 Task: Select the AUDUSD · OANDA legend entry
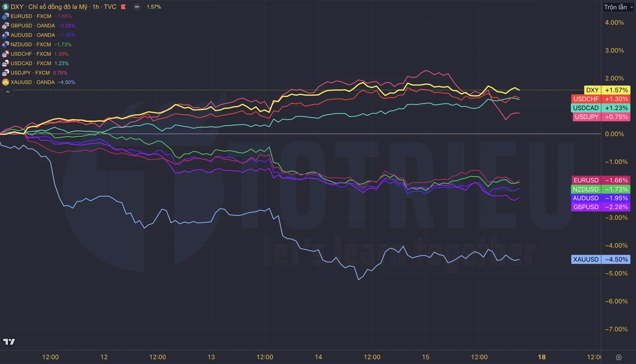(33, 35)
